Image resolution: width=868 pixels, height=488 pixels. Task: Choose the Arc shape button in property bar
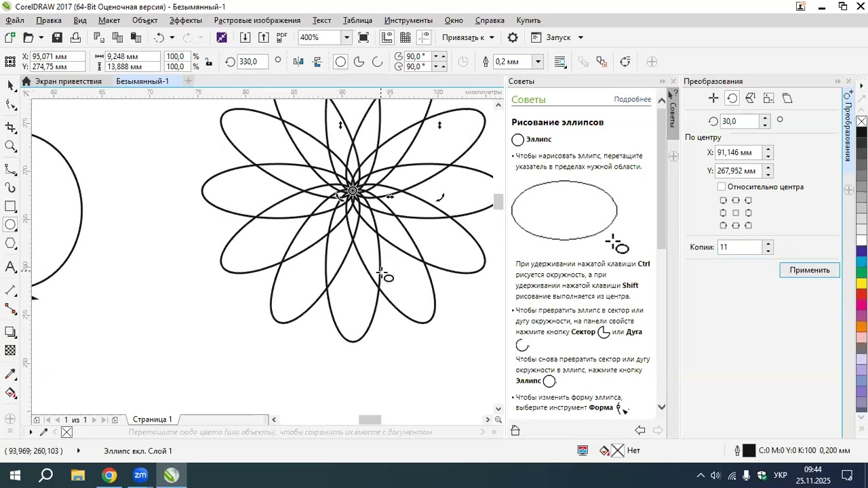click(x=377, y=62)
